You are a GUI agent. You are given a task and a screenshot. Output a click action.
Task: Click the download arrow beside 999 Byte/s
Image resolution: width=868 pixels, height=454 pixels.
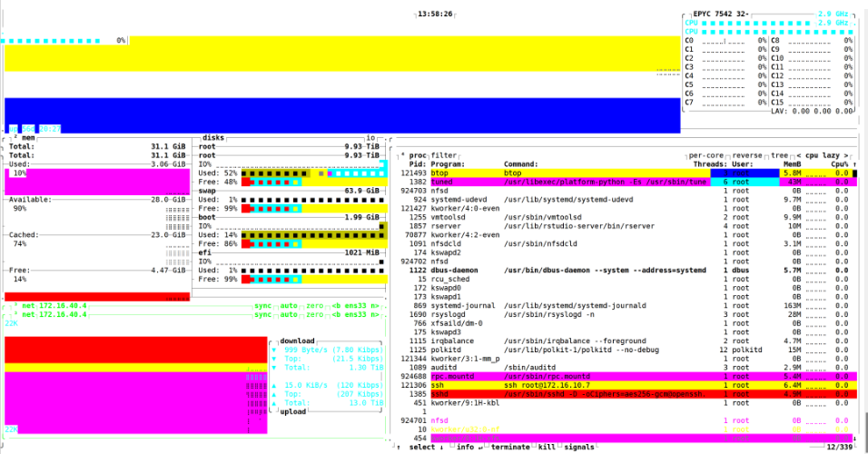click(273, 350)
